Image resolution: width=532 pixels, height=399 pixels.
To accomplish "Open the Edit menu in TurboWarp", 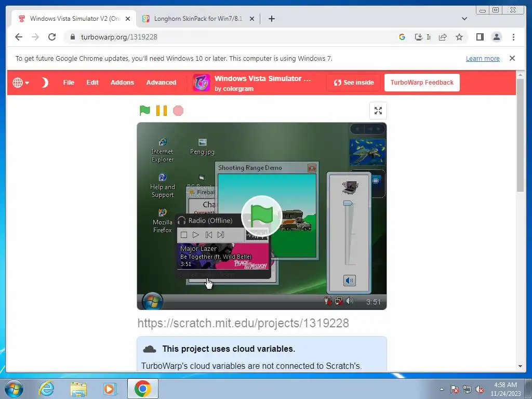I will point(92,83).
